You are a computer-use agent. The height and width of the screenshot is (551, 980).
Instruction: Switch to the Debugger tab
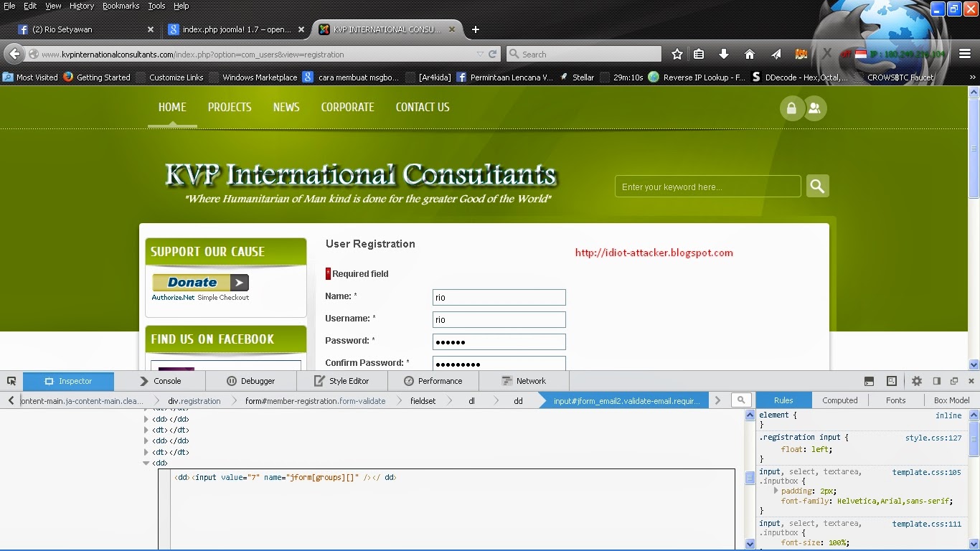click(251, 381)
